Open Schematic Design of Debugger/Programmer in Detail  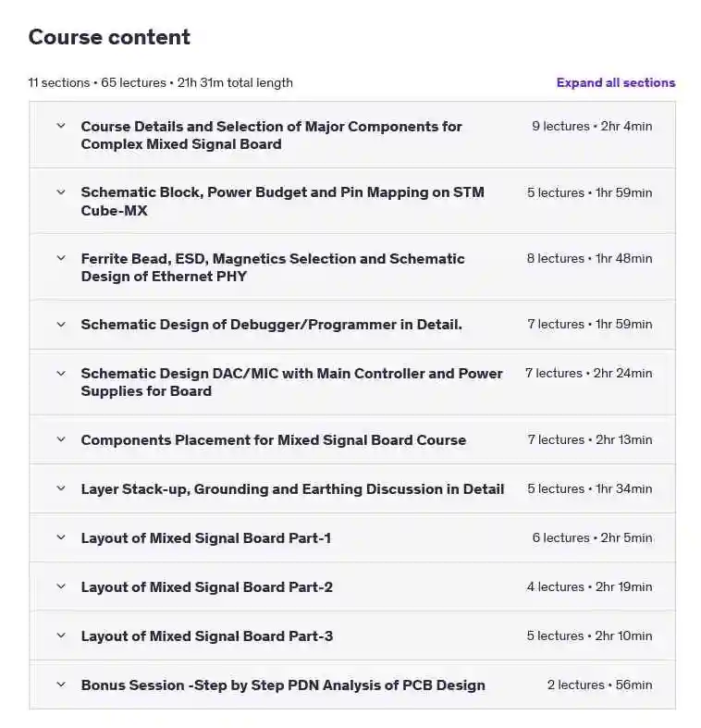coord(271,325)
